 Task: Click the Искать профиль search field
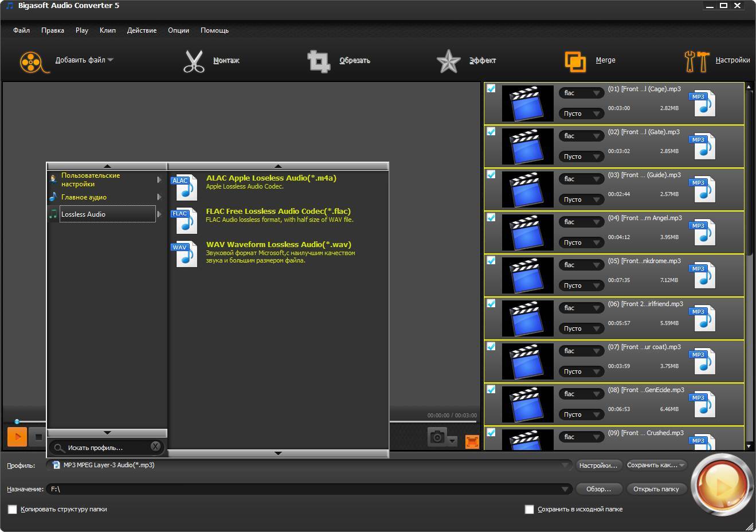[x=107, y=447]
